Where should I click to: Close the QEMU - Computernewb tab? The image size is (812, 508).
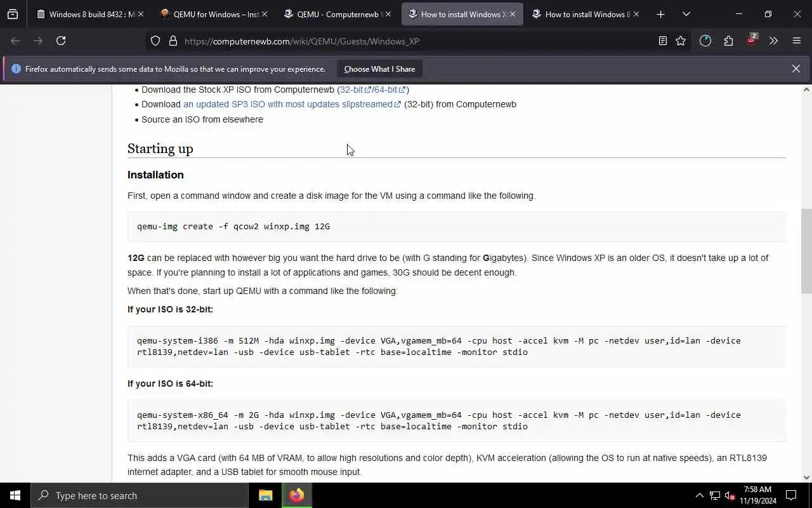tap(388, 14)
